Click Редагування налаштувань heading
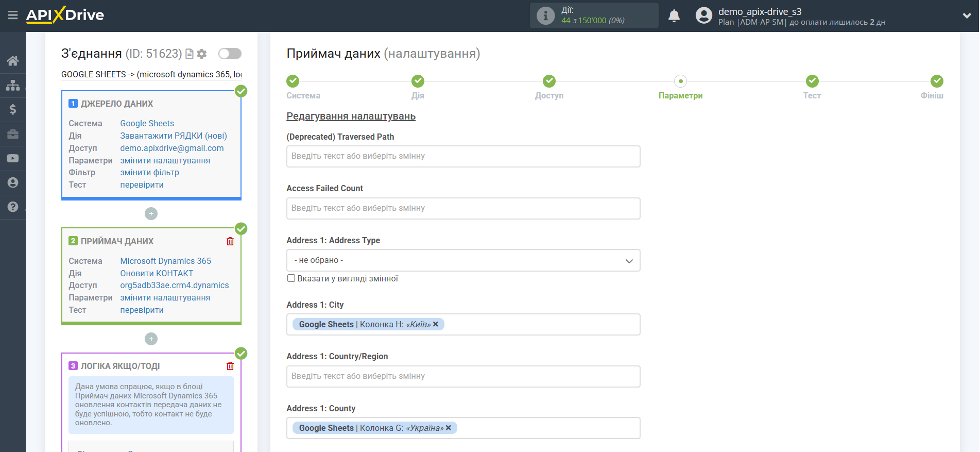The height and width of the screenshot is (452, 980). pyautogui.click(x=351, y=116)
